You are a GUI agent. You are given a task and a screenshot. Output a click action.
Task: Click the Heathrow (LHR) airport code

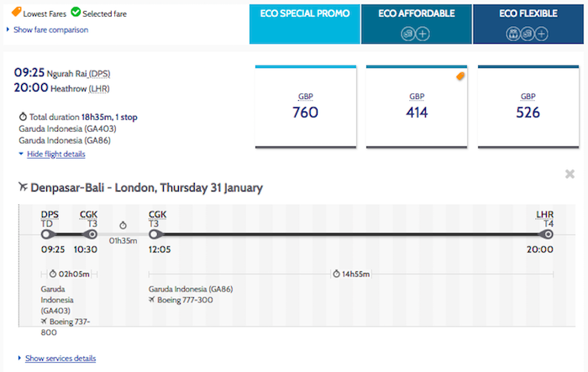point(99,89)
